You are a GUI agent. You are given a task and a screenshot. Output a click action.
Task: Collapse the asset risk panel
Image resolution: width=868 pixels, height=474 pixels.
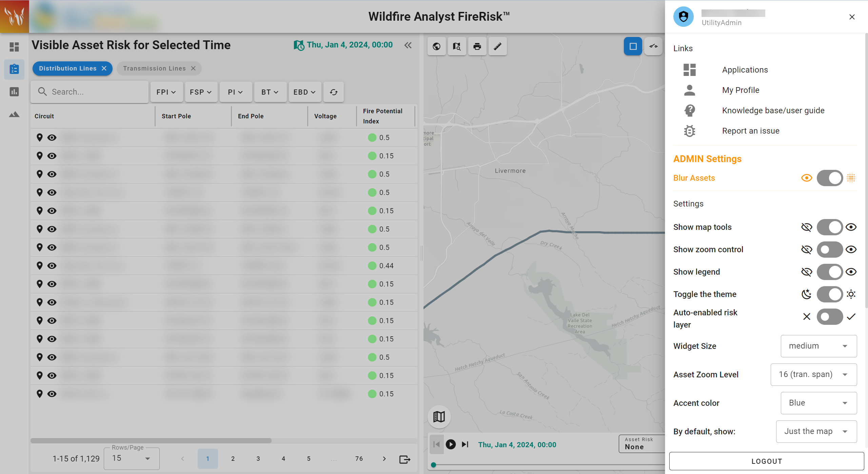pyautogui.click(x=408, y=45)
